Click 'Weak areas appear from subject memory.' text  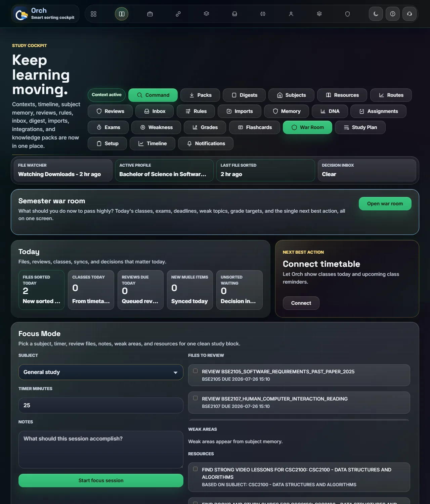[x=235, y=442]
